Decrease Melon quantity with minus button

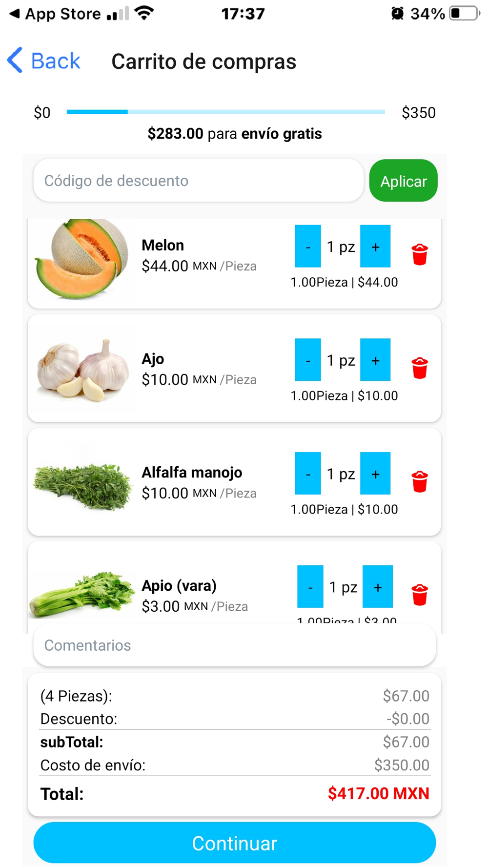[x=308, y=247]
